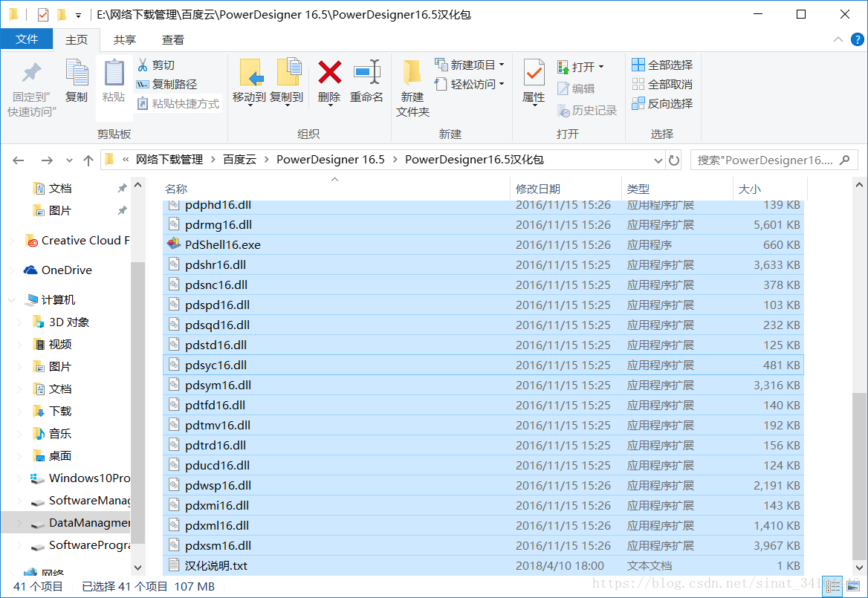This screenshot has height=598, width=868.
Task: Invert selection using 反向选择
Action: pyautogui.click(x=662, y=103)
